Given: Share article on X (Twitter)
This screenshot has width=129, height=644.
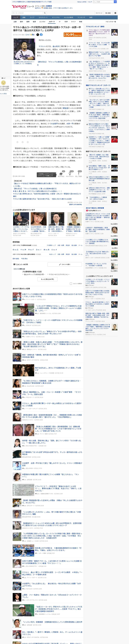Looking at the screenshot, I should pos(38,35).
